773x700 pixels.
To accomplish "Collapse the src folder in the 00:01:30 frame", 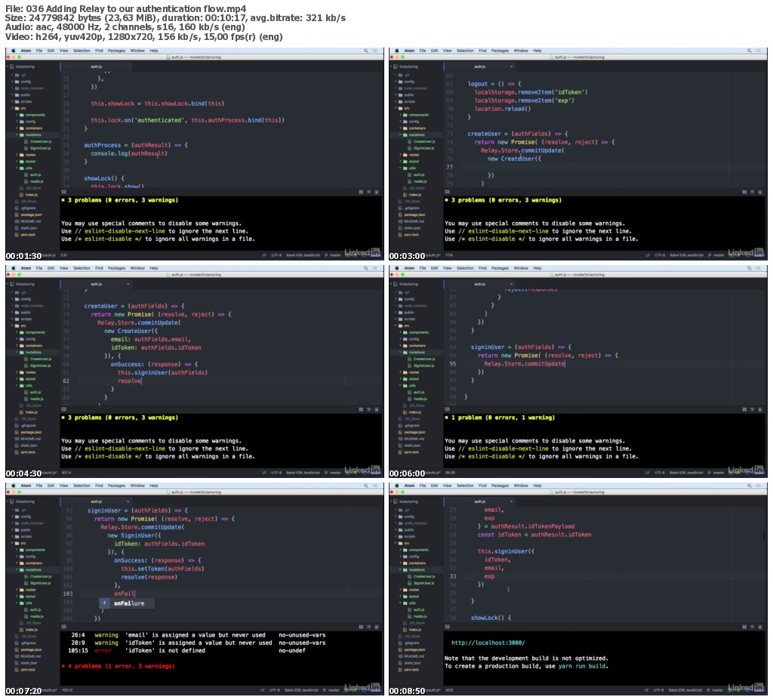I will [x=12, y=108].
